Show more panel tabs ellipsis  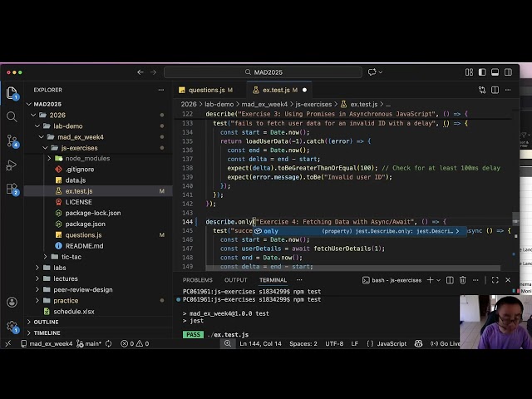(299, 280)
